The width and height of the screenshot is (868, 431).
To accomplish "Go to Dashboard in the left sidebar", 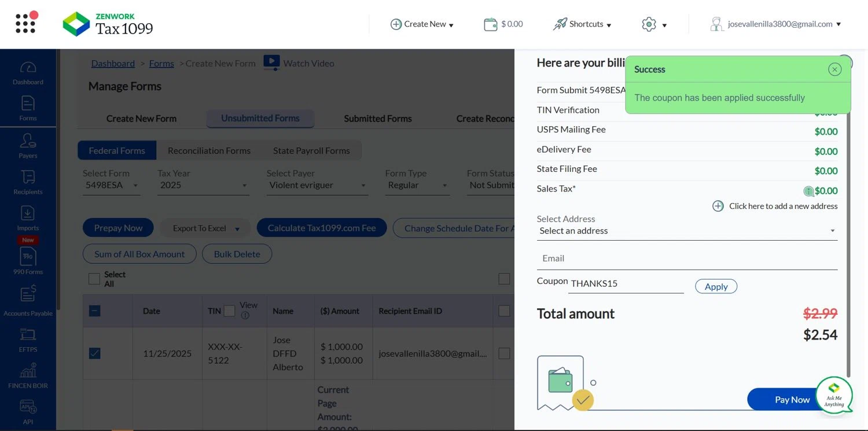I will tap(28, 73).
